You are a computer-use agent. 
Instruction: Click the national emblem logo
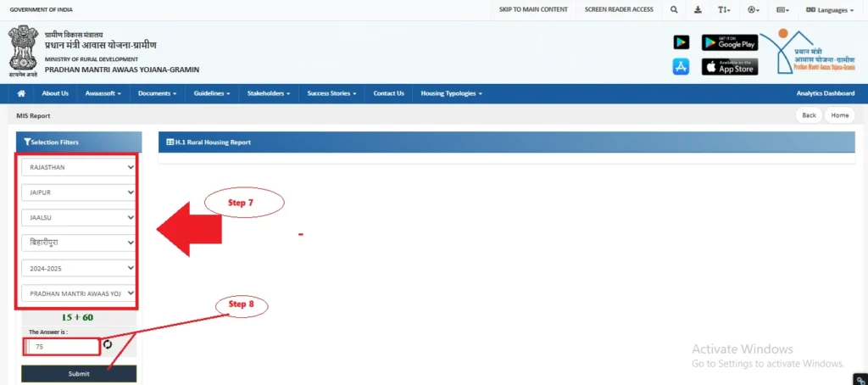23,50
